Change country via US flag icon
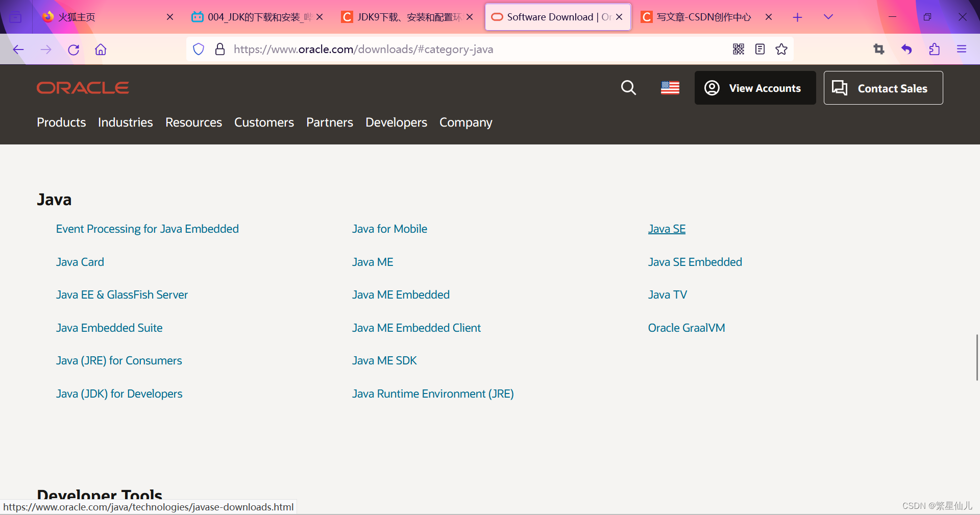The height and width of the screenshot is (515, 980). [670, 88]
